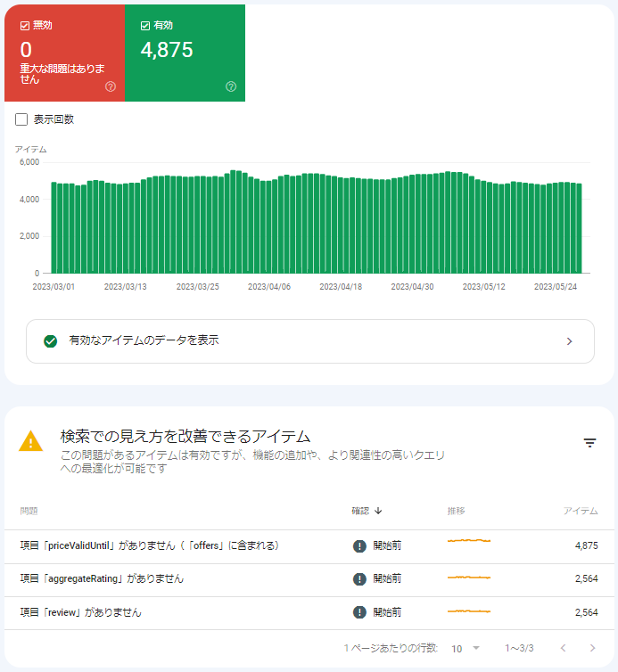Click the yellow warning triangle icon

[x=31, y=441]
